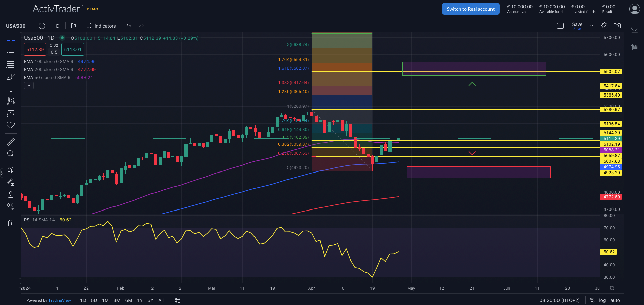Screen dimensions: 644x305
Task: Lock all drawings with padlock icon
Action: (11, 194)
